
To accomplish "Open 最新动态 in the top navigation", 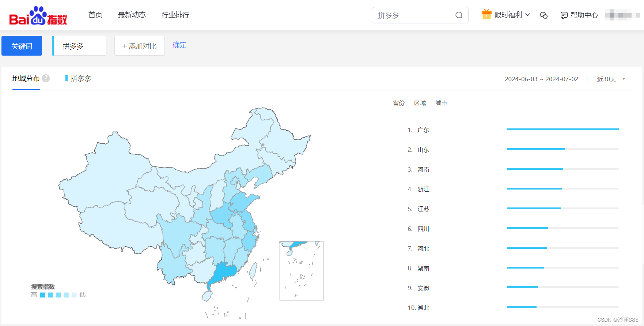I will (x=132, y=15).
